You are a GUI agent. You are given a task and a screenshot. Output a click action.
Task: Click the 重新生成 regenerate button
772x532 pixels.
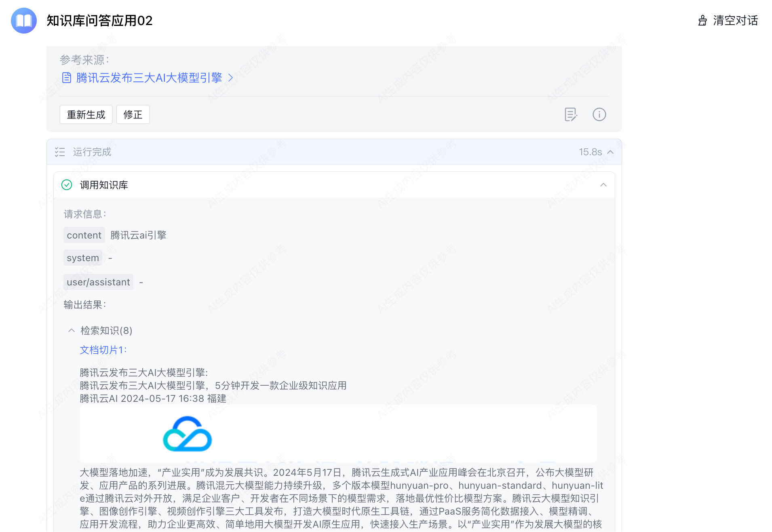click(86, 114)
